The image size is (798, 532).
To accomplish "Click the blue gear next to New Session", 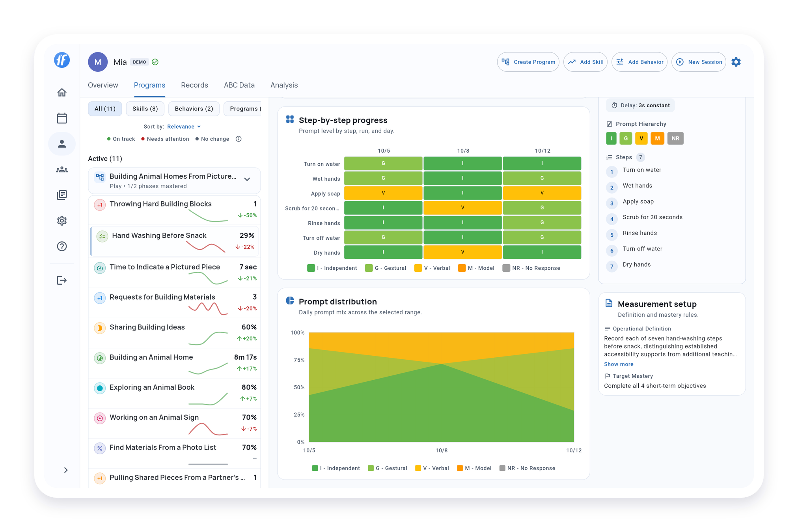I will pyautogui.click(x=736, y=62).
